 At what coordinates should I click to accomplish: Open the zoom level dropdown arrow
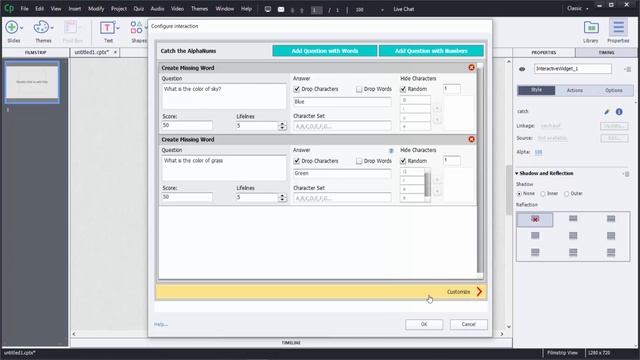point(382,10)
